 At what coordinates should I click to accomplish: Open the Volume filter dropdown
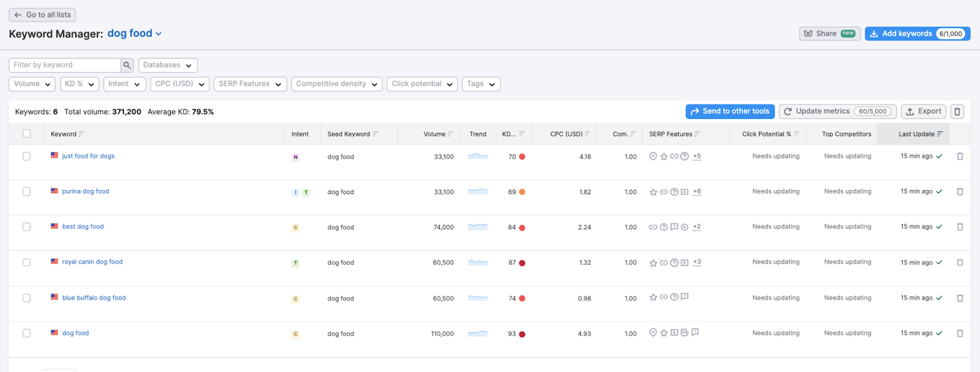coord(32,84)
